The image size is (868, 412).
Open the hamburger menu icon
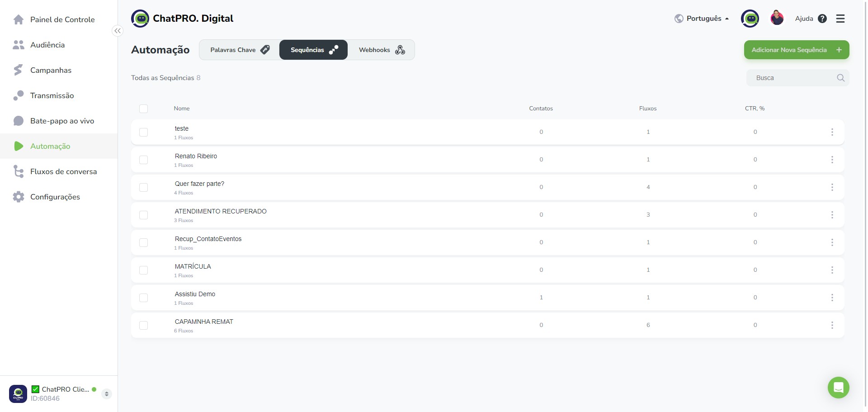(840, 19)
